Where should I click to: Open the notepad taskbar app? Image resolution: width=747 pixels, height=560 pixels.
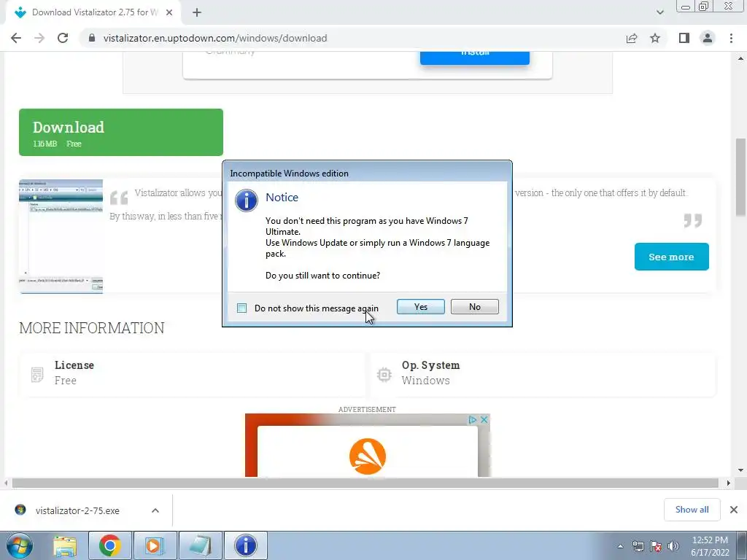pyautogui.click(x=200, y=545)
